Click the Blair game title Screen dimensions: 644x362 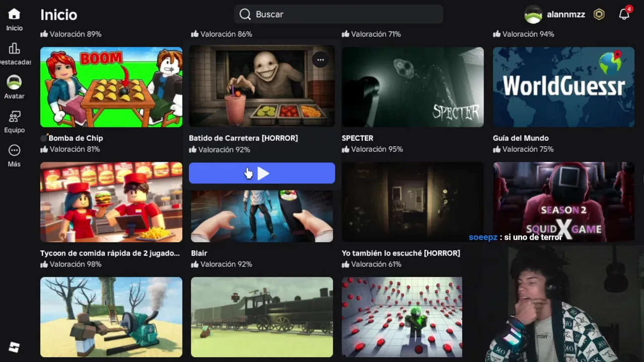[199, 253]
